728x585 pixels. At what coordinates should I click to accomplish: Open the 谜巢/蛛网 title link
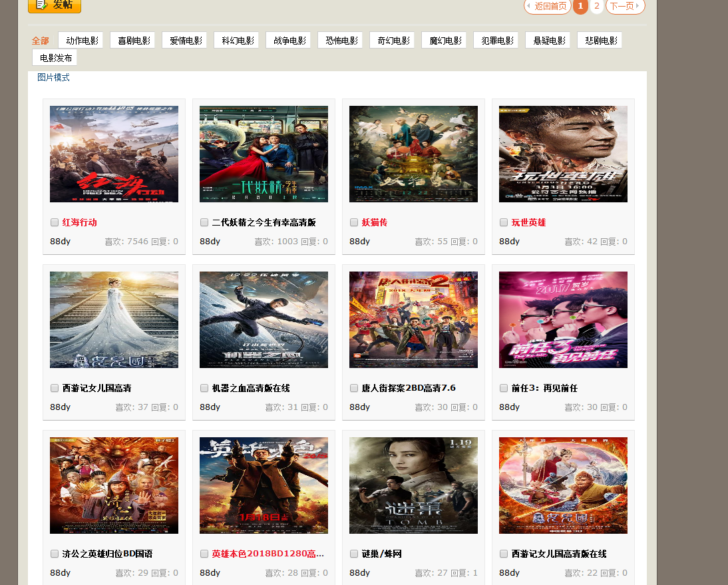pos(382,554)
